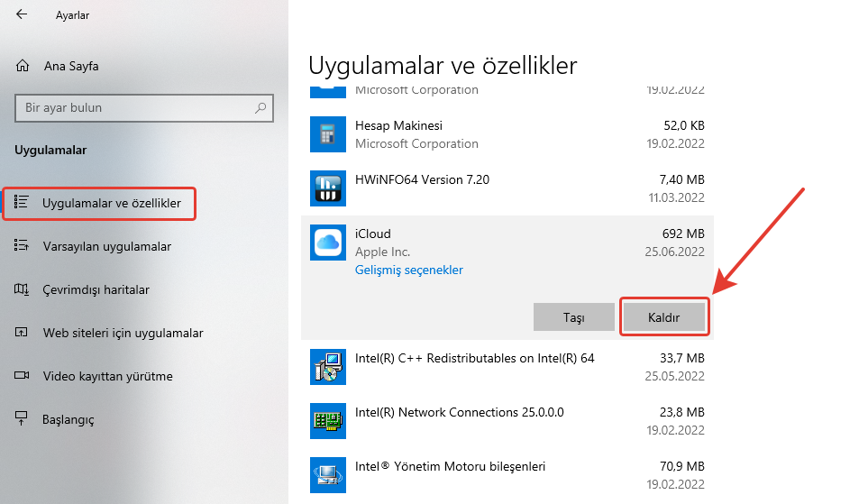Open Başlangıç settings page

68,419
